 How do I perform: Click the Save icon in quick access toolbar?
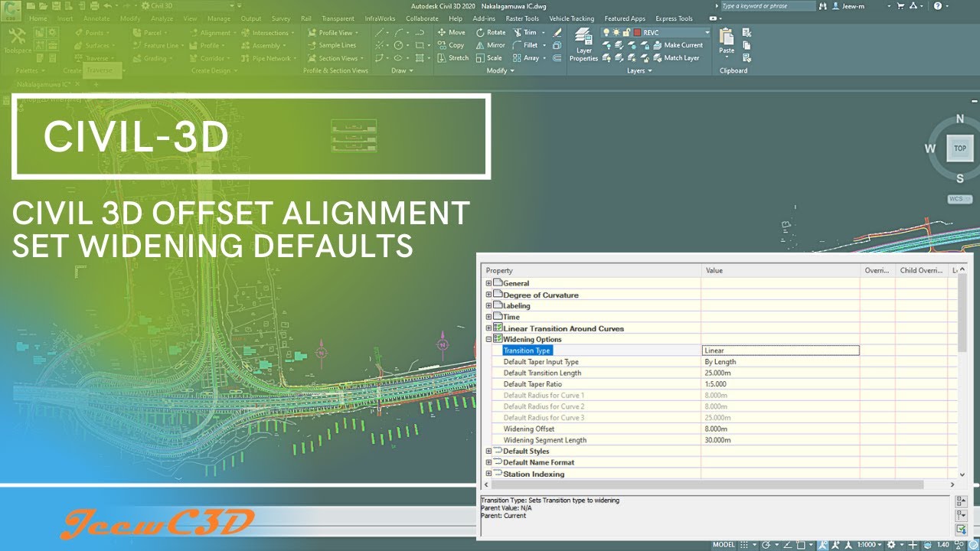coord(57,6)
